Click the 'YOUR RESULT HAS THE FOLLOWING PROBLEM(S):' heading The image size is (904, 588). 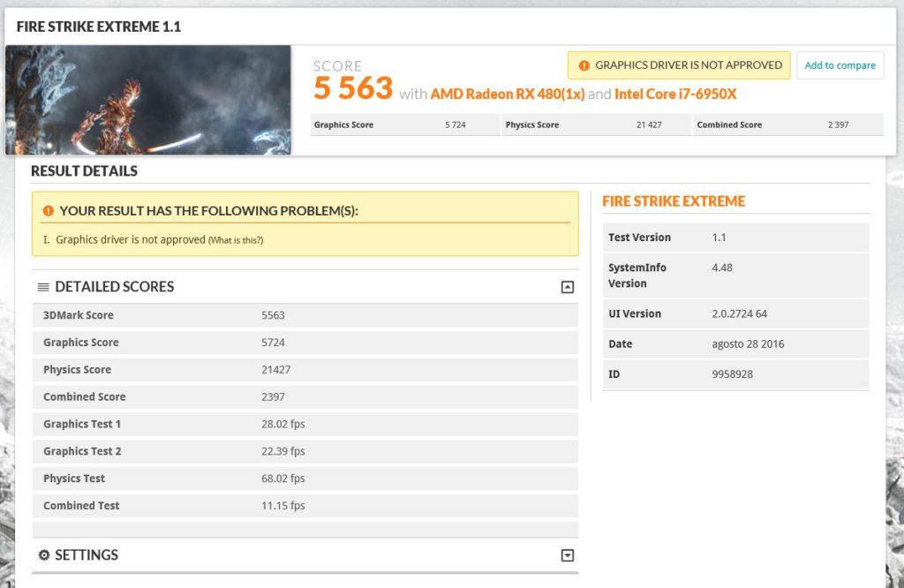point(208,211)
